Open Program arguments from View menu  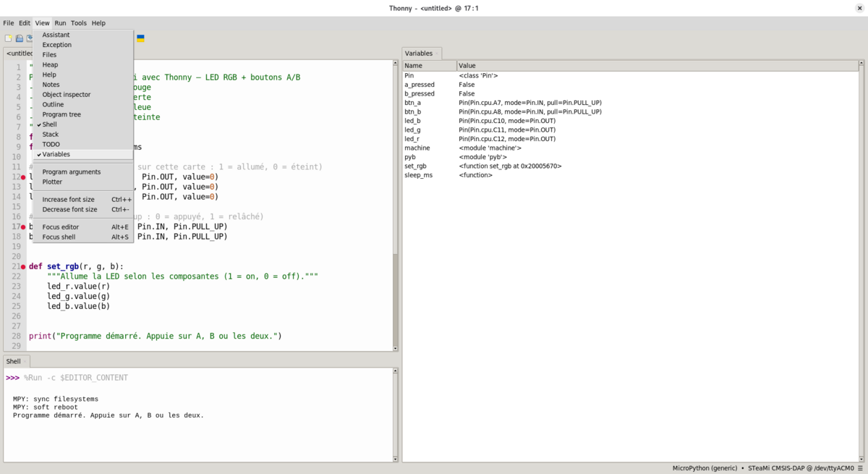click(83, 172)
